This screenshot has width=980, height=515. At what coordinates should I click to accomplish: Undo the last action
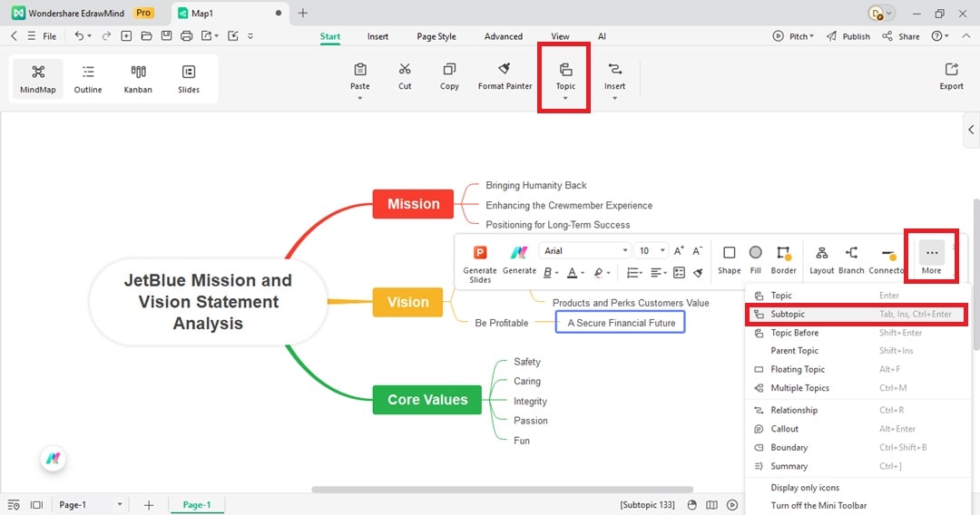coord(79,36)
